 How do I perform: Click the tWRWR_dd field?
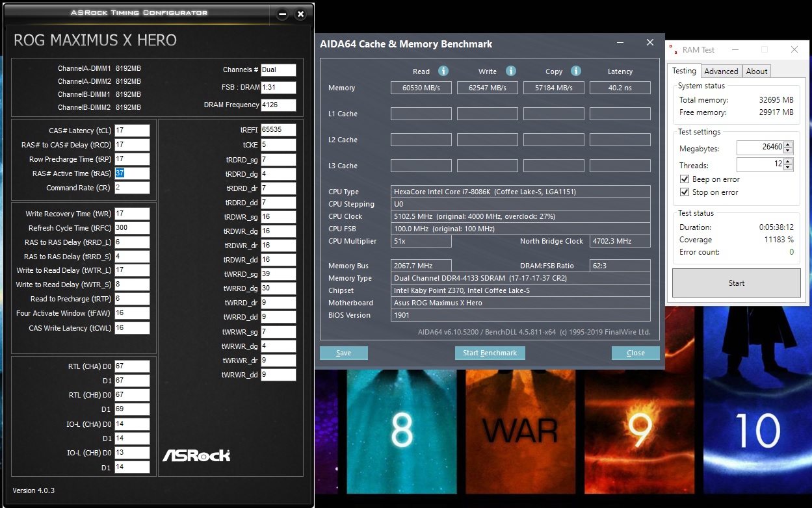278,374
